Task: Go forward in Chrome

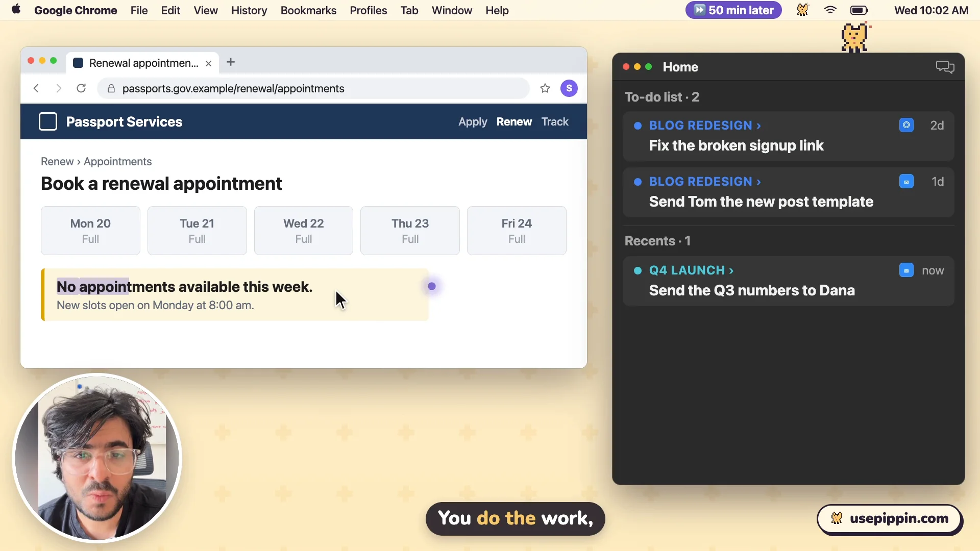Action: 59,88
